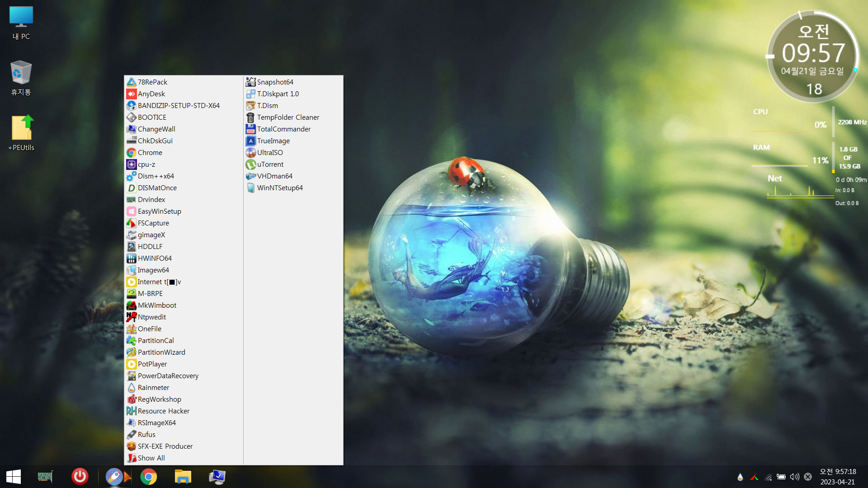Open ChkDskGui from the menu

coord(184,141)
